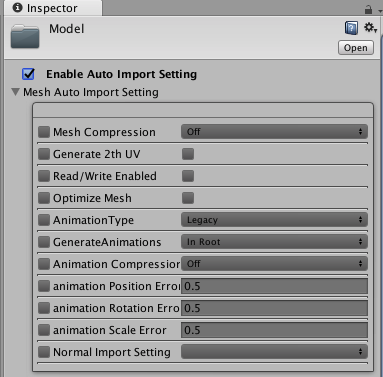Click the Inspector info icon
Screen dimensions: 383x377
(17, 8)
